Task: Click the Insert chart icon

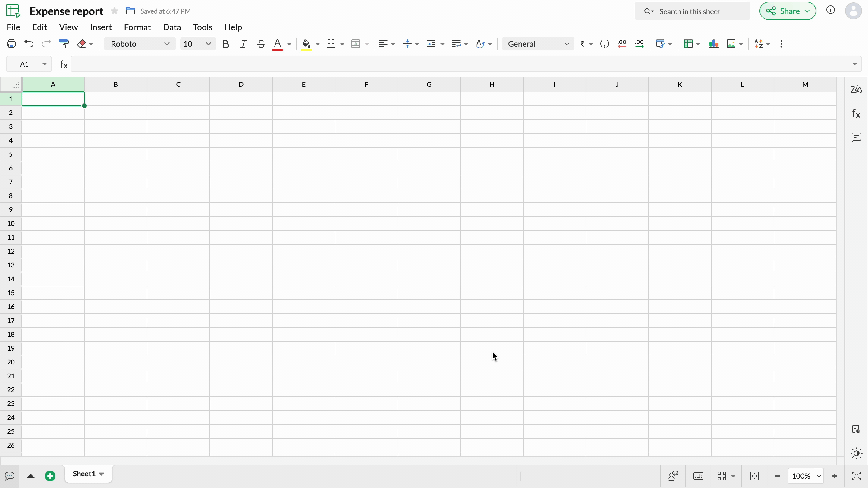Action: tap(713, 44)
